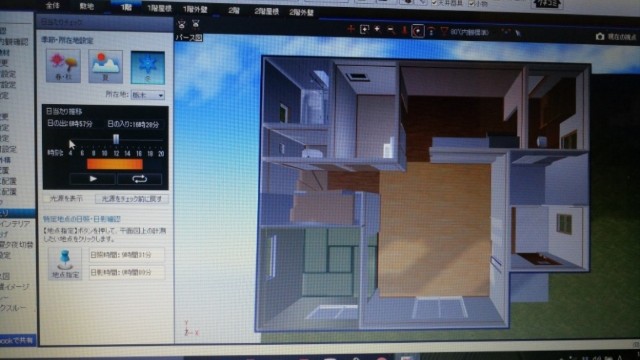
Task: Toggle the 天井器具 checkbox
Action: 434,2
